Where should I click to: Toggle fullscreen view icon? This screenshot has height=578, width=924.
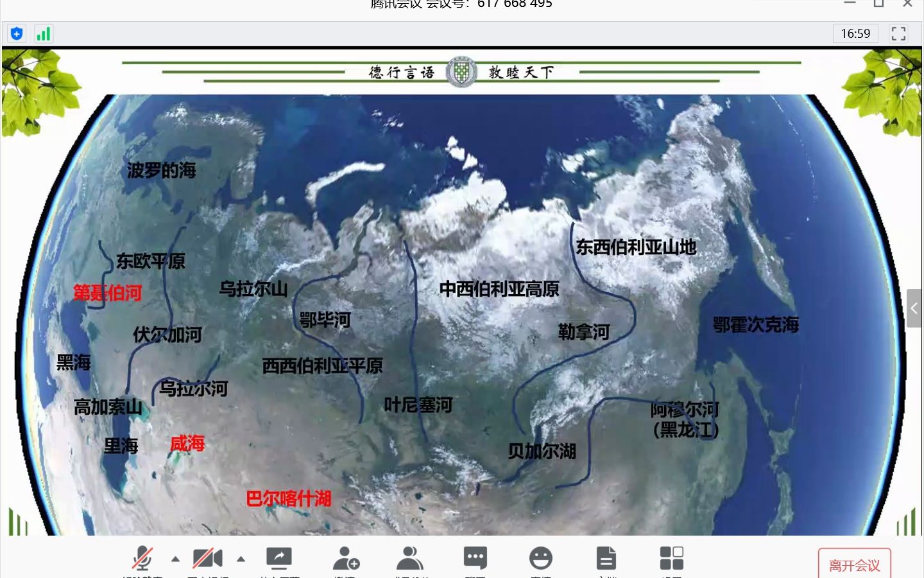[898, 33]
